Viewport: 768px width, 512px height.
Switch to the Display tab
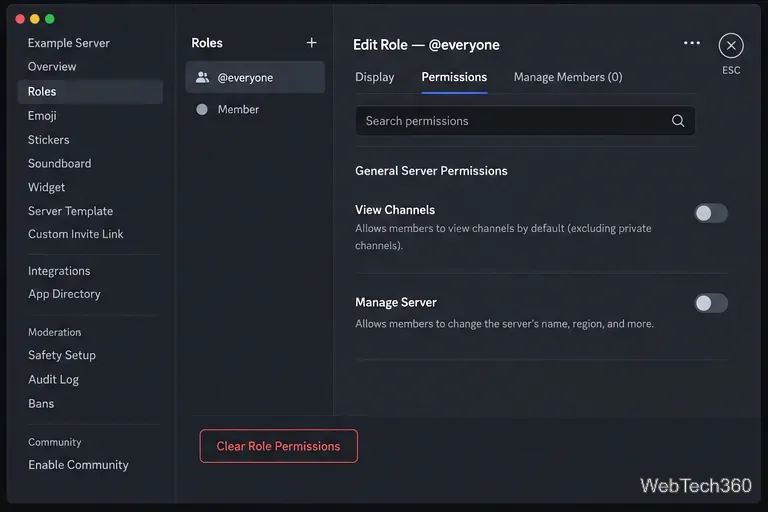(375, 77)
